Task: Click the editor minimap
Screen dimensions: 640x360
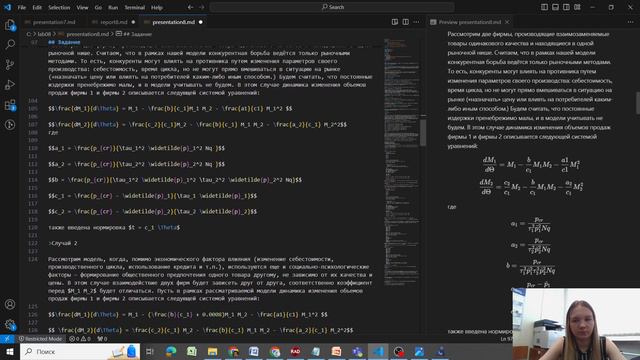Action: tap(401, 163)
